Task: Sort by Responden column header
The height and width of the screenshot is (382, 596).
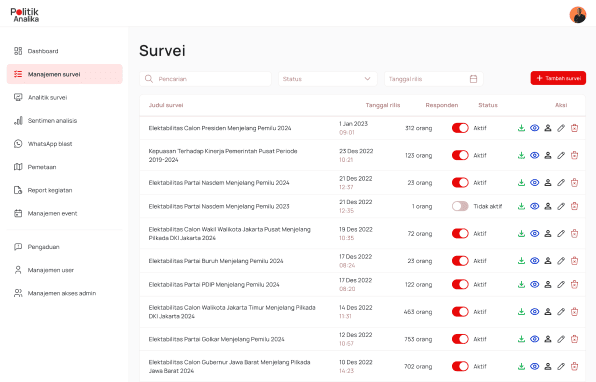Action: (442, 105)
